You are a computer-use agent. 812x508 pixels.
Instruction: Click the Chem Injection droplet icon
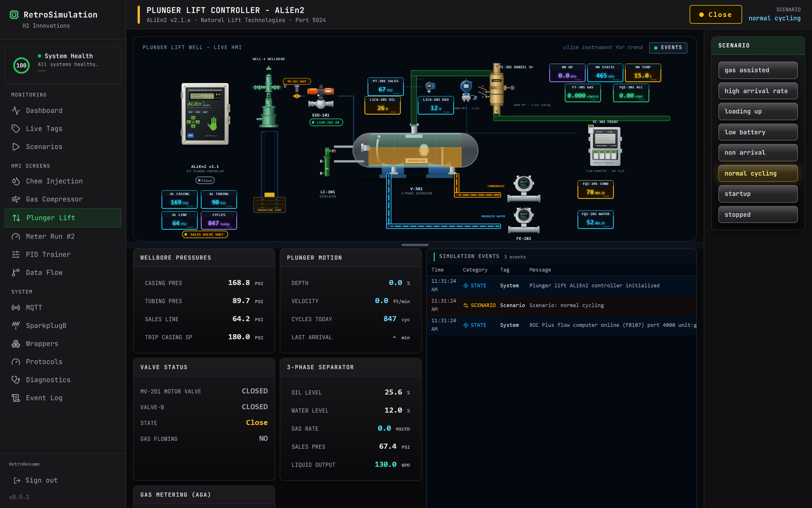coord(16,181)
